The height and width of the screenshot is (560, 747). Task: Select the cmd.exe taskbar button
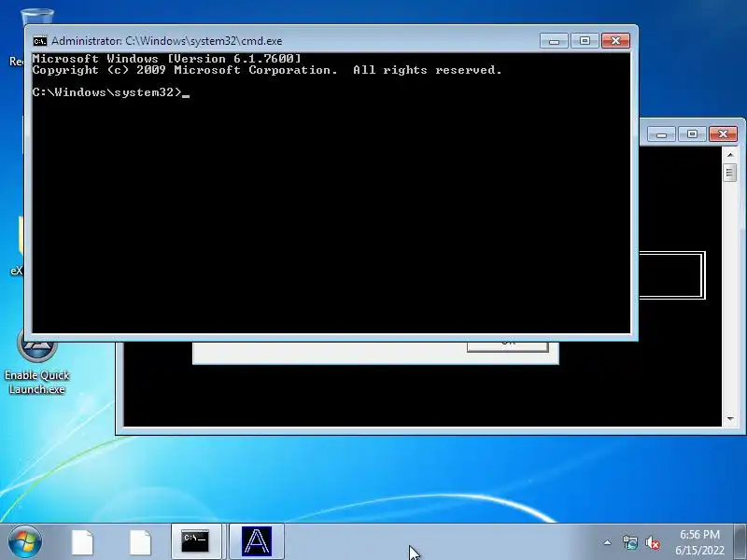pos(196,541)
